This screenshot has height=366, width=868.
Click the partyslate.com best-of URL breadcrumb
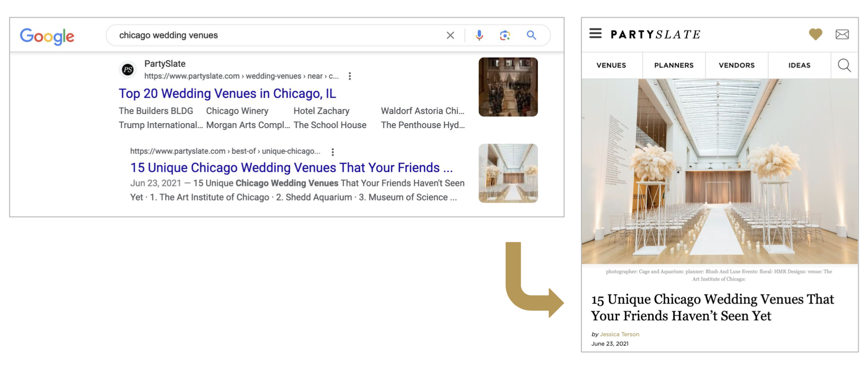[225, 151]
